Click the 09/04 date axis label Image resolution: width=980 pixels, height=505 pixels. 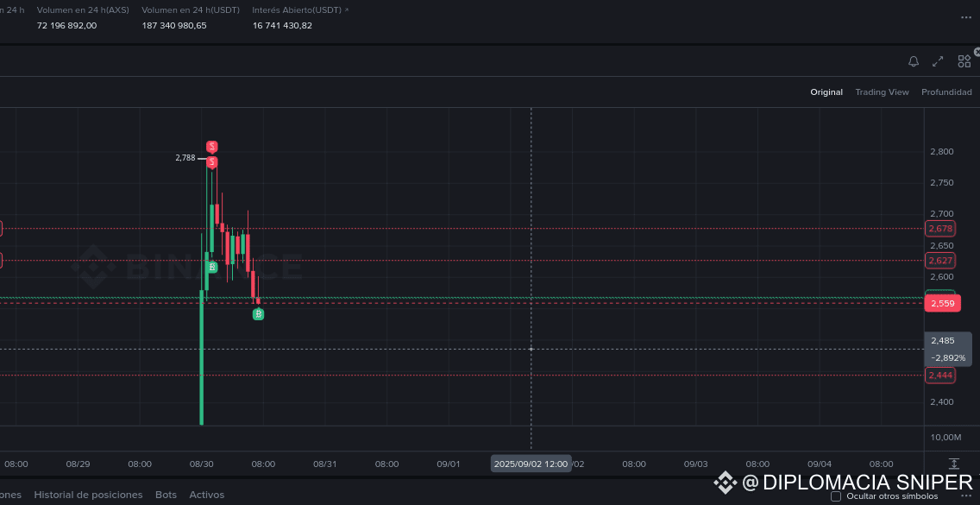(820, 464)
